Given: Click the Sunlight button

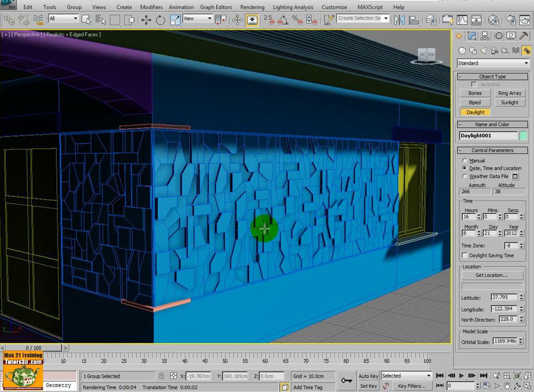Looking at the screenshot, I should pos(509,103).
